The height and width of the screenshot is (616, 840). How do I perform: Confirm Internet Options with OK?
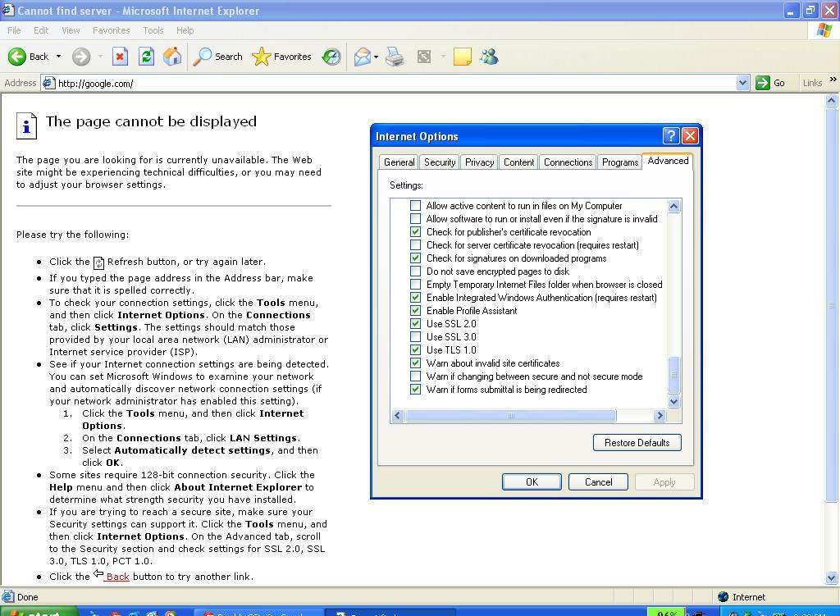coord(532,482)
